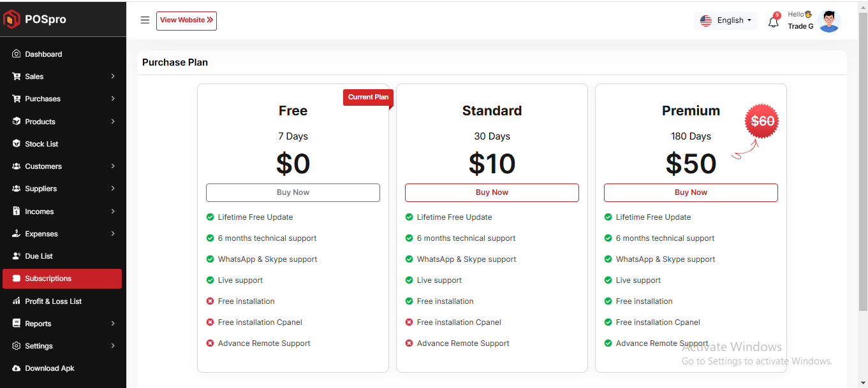
Task: Click the hamburger menu icon
Action: pos(145,20)
